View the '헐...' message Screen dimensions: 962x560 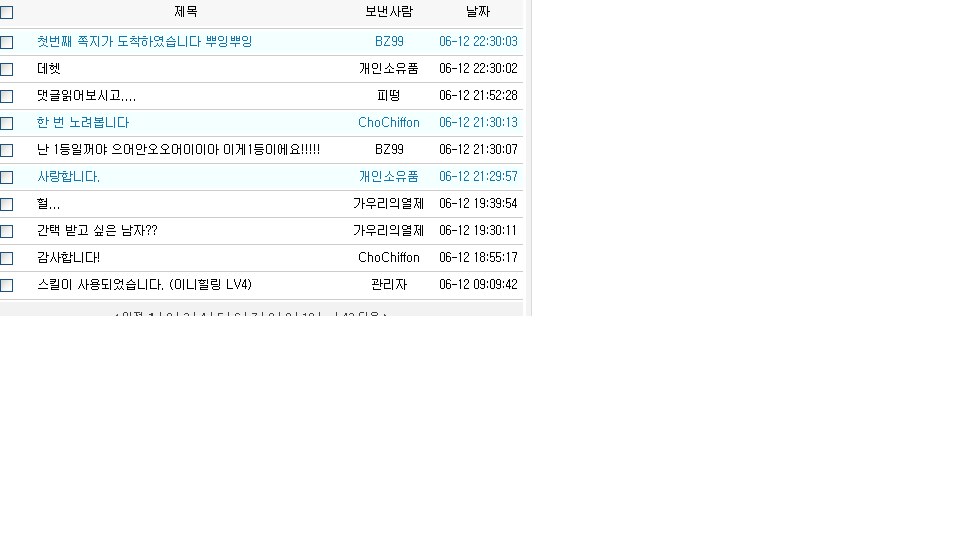pyautogui.click(x=48, y=204)
